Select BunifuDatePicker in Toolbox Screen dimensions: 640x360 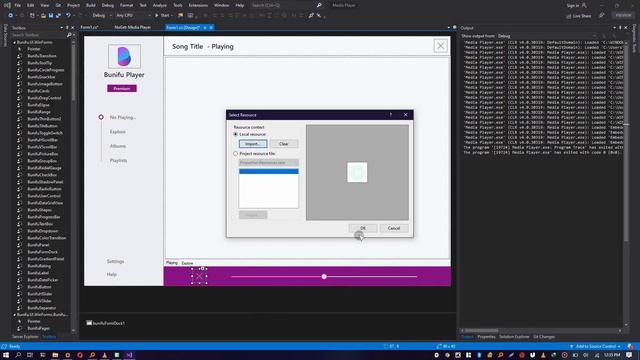pos(43,280)
